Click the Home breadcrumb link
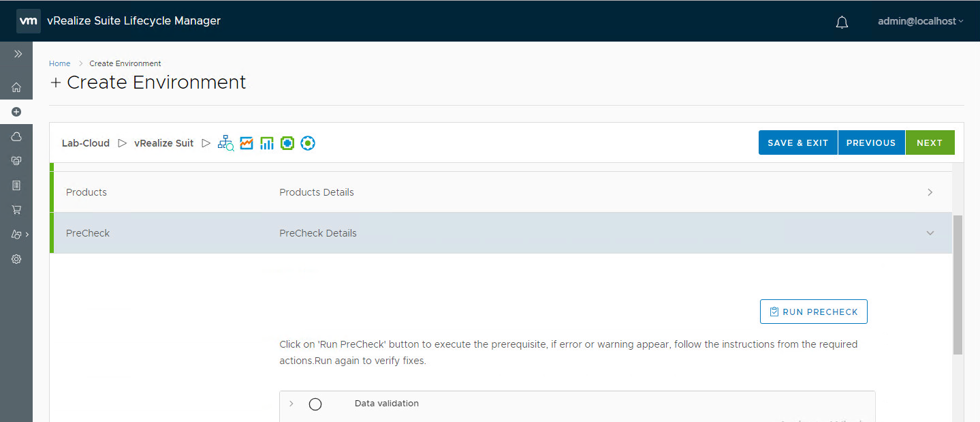The width and height of the screenshot is (980, 422). (x=59, y=63)
